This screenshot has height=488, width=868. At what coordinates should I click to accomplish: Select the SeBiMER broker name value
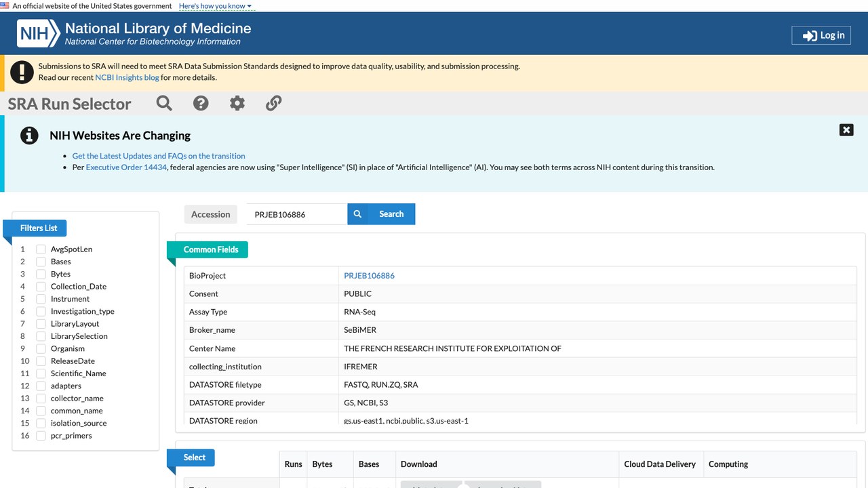[x=360, y=330]
